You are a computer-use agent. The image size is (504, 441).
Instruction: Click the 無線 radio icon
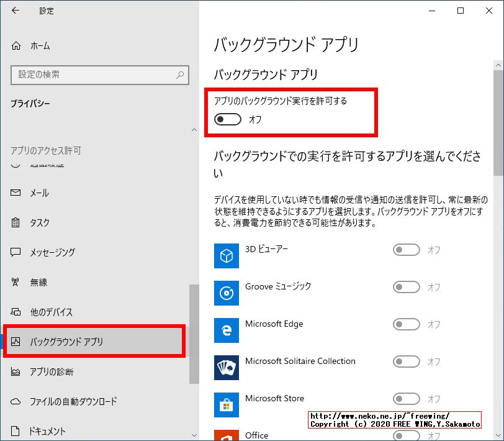(15, 282)
